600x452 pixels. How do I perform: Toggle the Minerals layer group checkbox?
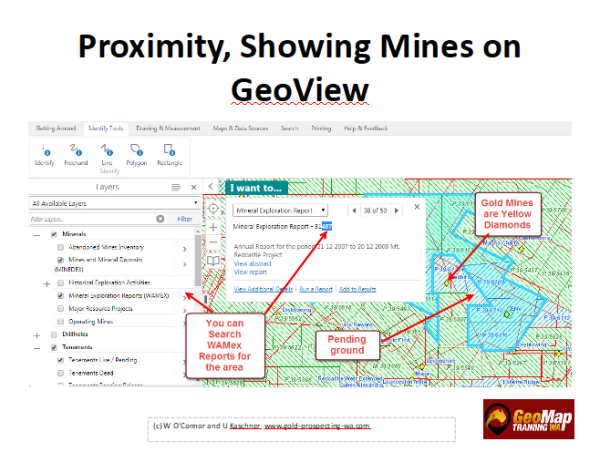[54, 234]
